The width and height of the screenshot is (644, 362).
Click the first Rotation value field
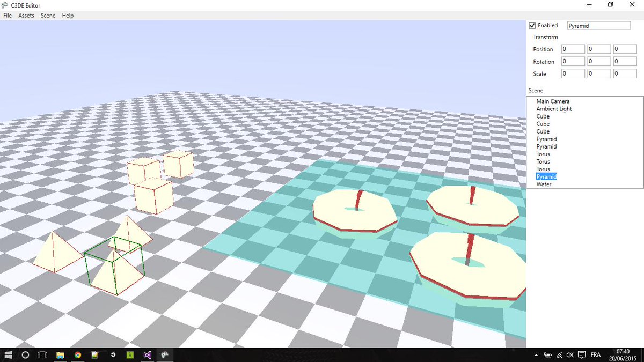[x=573, y=61]
